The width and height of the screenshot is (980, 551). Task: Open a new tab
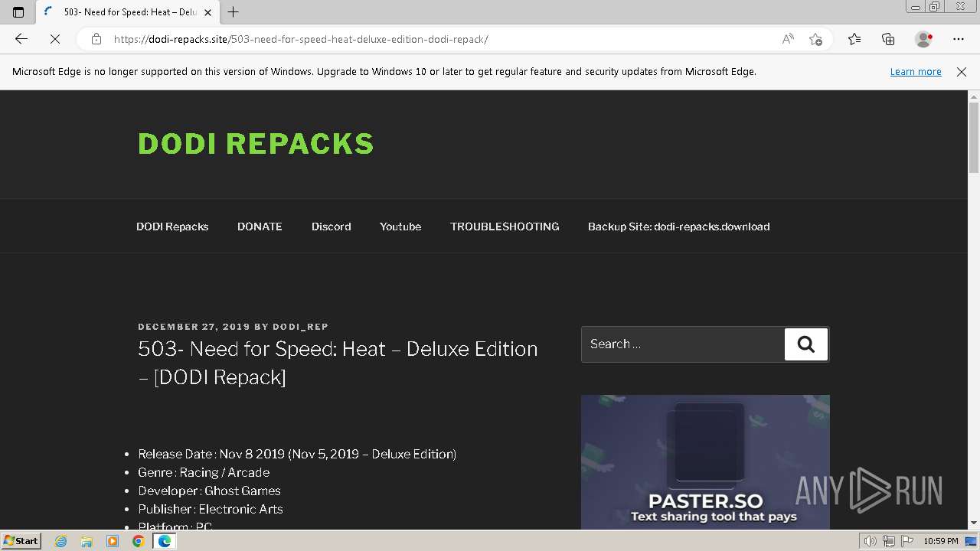234,12
